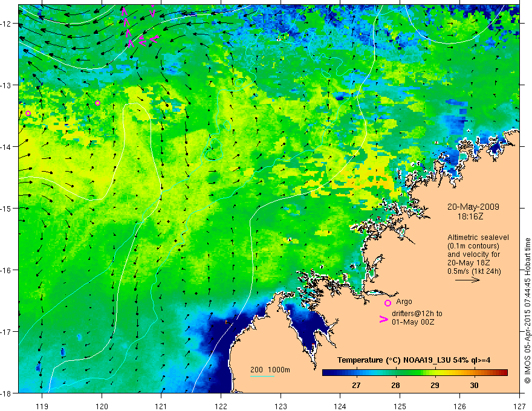Click latitude label -18

(x=7, y=393)
